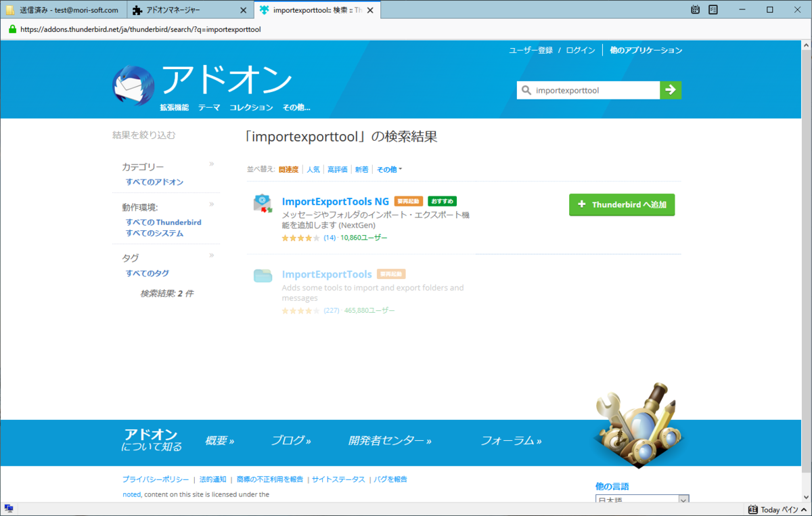Screen dimensions: 812x516
Task: Click ログイン link
Action: (x=581, y=50)
